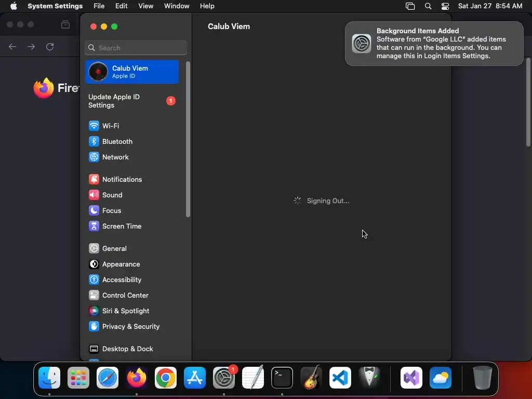Click the date and time in menu bar
Viewport: 532px width, 399px height.
490,6
